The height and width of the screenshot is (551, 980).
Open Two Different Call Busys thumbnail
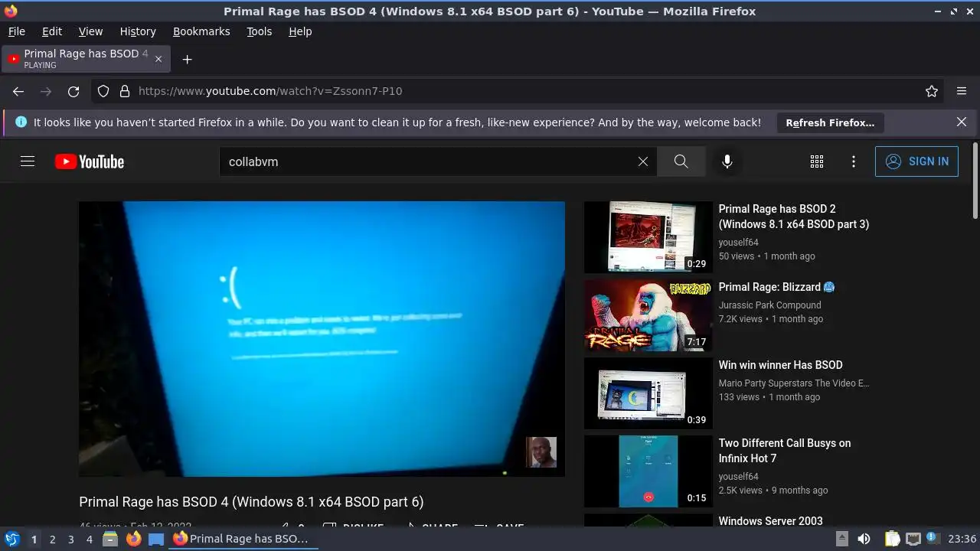tap(648, 471)
